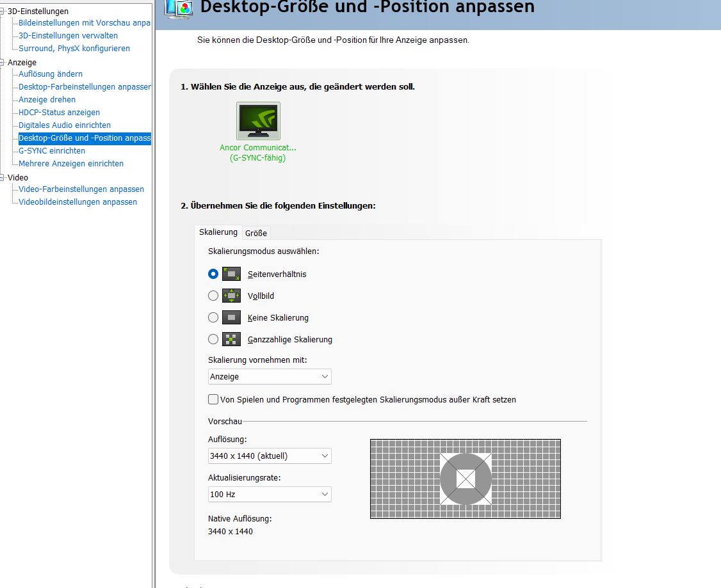Click the Keine Skalierung mode icon
This screenshot has width=721, height=588.
[x=231, y=317]
